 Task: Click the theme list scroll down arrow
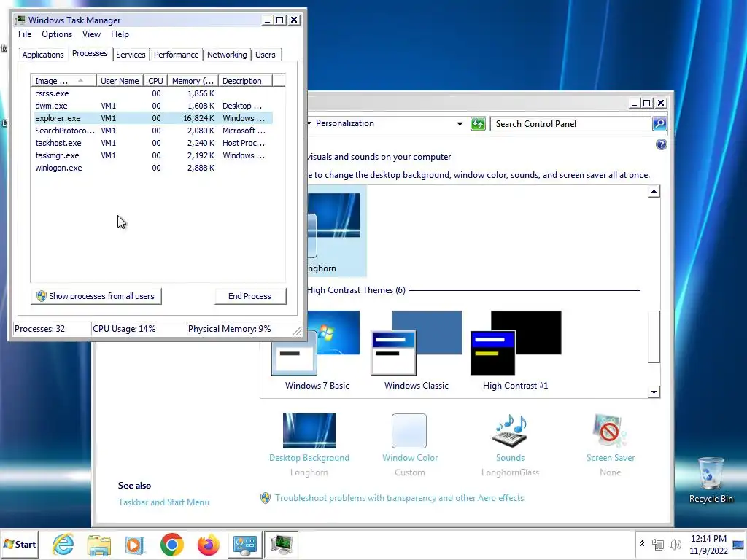pos(654,392)
